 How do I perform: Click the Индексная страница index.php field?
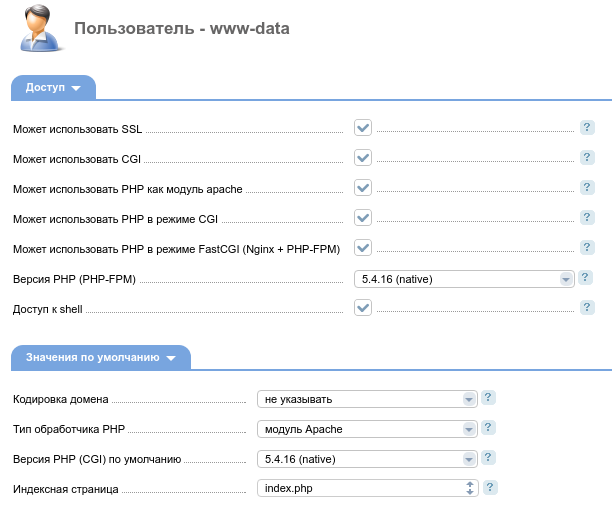pyautogui.click(x=360, y=489)
